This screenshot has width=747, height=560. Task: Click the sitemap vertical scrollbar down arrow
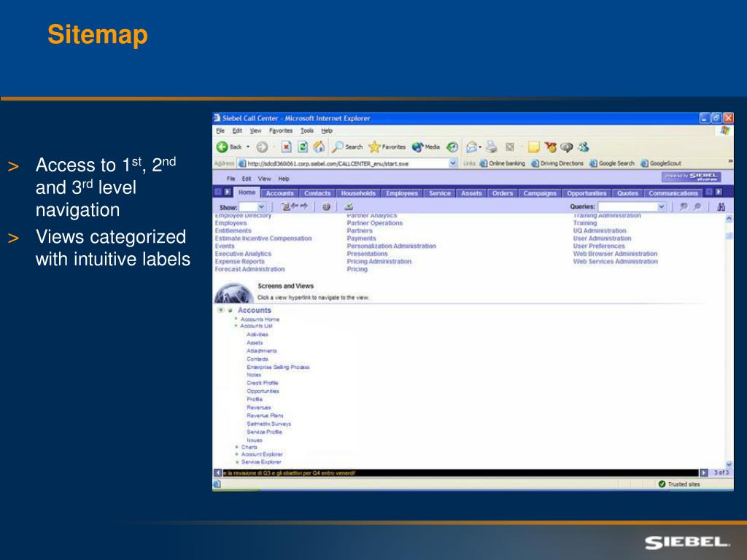coord(729,464)
